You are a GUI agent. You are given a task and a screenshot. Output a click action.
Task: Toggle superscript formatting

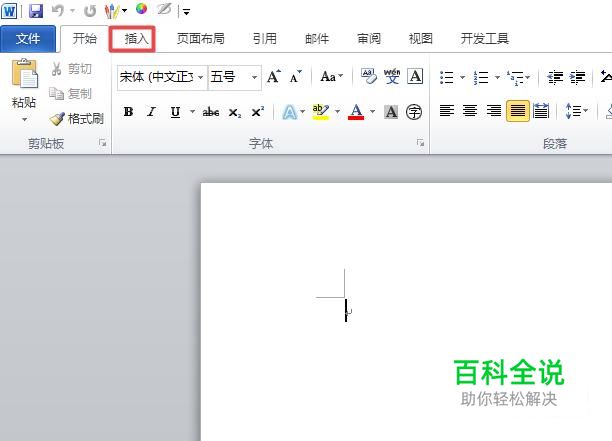coord(258,112)
